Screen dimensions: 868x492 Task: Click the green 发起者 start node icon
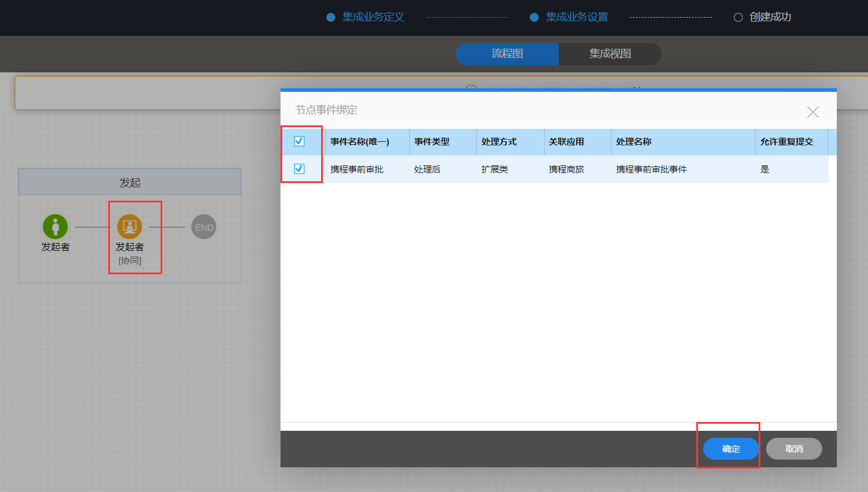pos(55,227)
